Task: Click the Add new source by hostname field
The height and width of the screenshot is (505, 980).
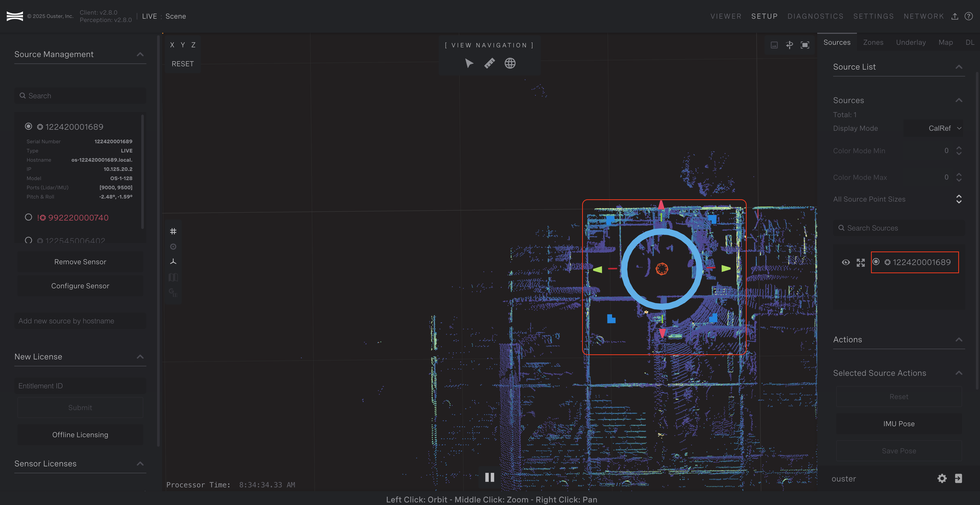Action: (80, 321)
